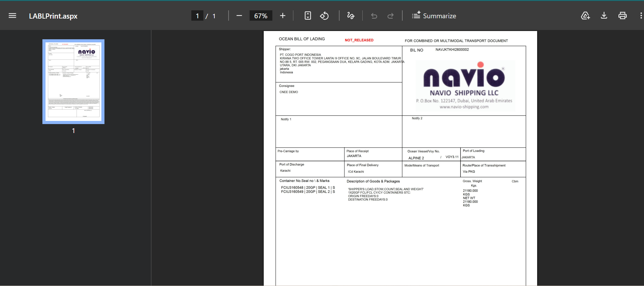This screenshot has width=644, height=286.
Task: Click the Summarize button
Action: [x=434, y=16]
